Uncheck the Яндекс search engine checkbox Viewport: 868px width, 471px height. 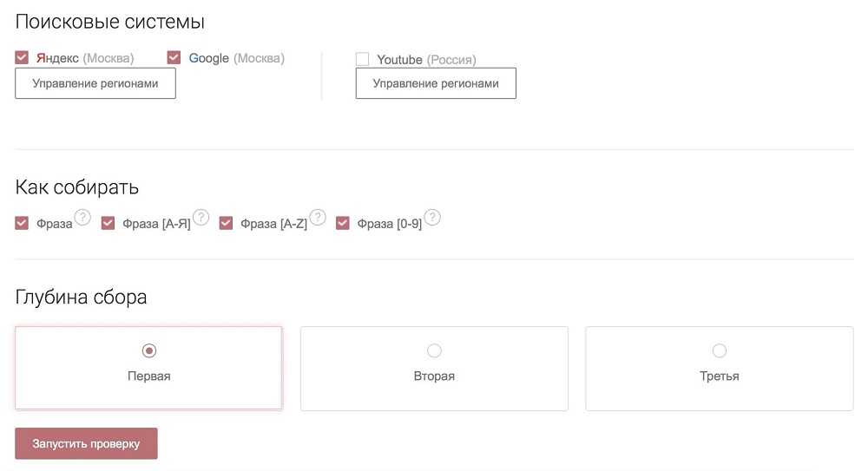23,58
